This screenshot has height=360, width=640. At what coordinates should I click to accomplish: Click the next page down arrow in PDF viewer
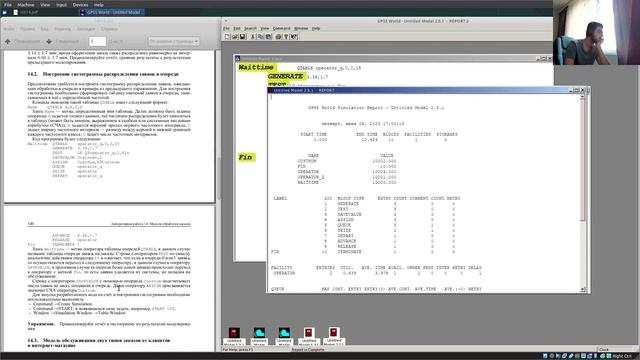click(49, 41)
